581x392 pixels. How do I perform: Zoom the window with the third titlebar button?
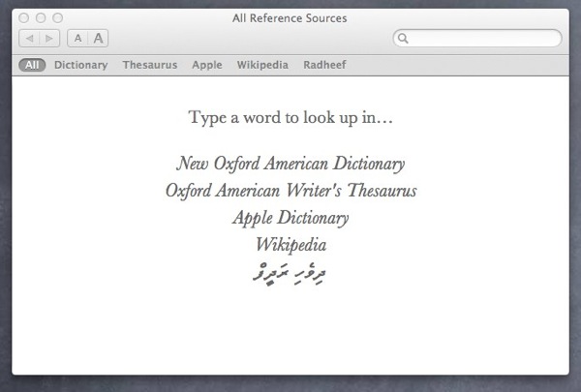57,17
